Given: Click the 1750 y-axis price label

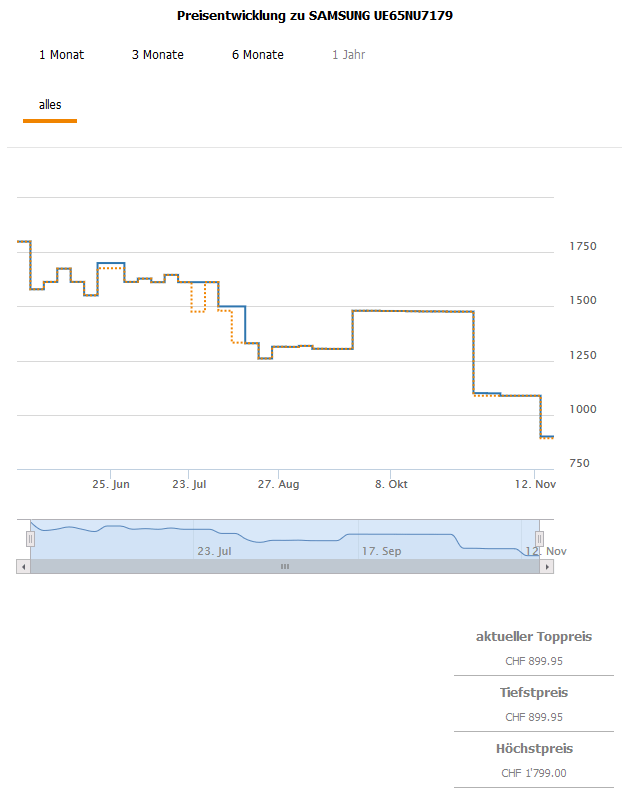Looking at the screenshot, I should (x=582, y=247).
